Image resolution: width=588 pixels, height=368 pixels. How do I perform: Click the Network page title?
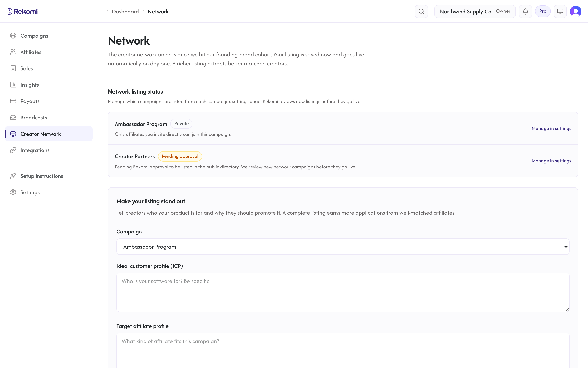(x=129, y=41)
